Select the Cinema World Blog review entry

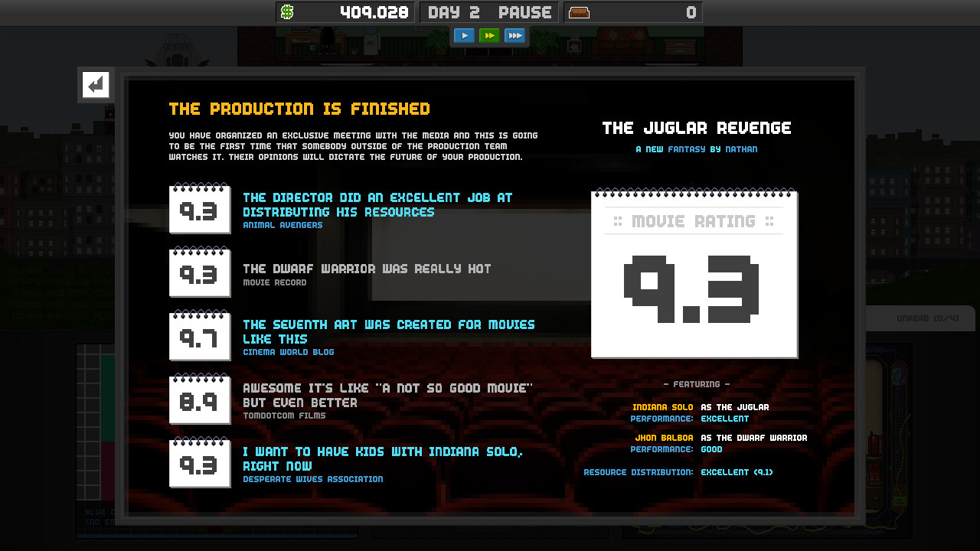[199, 336]
